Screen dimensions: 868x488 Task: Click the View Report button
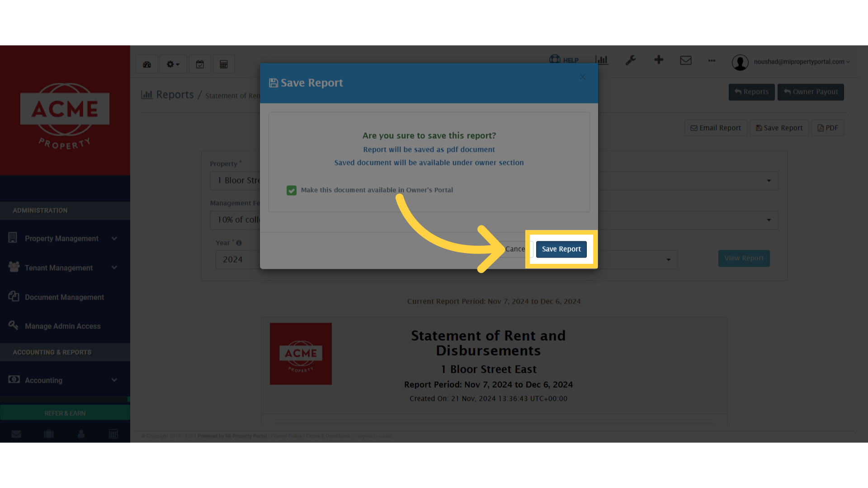tap(744, 258)
